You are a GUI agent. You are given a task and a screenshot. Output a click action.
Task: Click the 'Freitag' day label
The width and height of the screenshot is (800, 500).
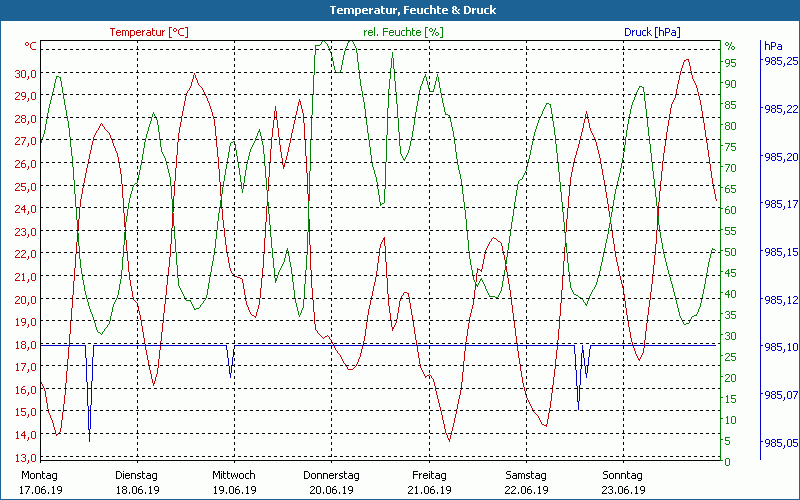pos(428,475)
